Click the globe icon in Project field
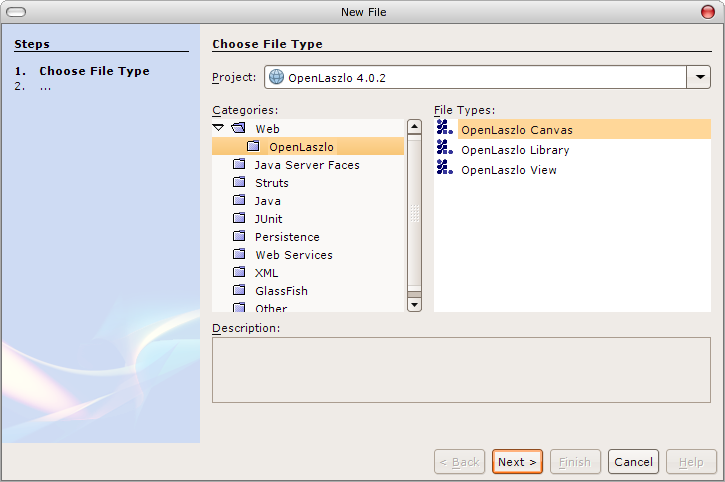Viewport: 725px width, 482px height. (x=276, y=77)
